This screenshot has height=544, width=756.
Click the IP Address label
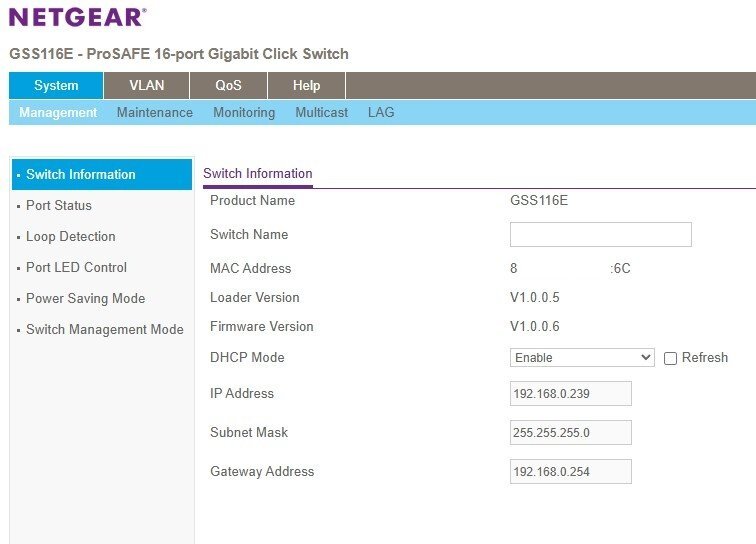[x=242, y=394]
